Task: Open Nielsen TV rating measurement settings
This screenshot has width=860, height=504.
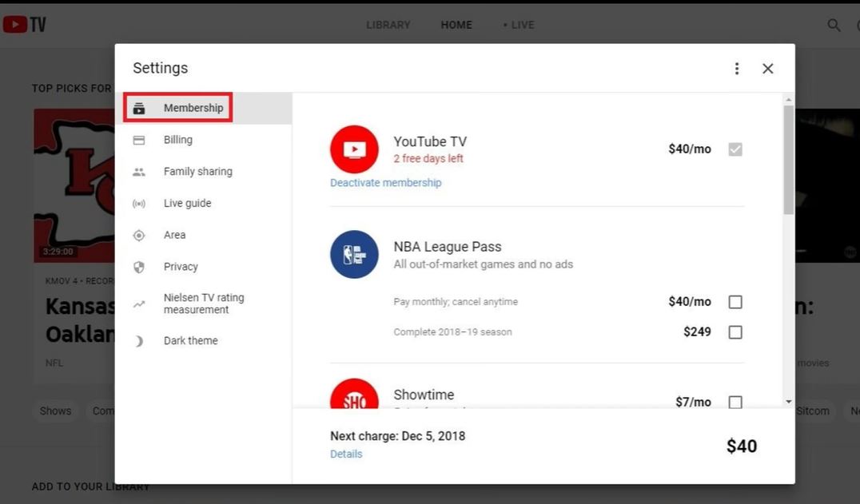Action: 204,304
